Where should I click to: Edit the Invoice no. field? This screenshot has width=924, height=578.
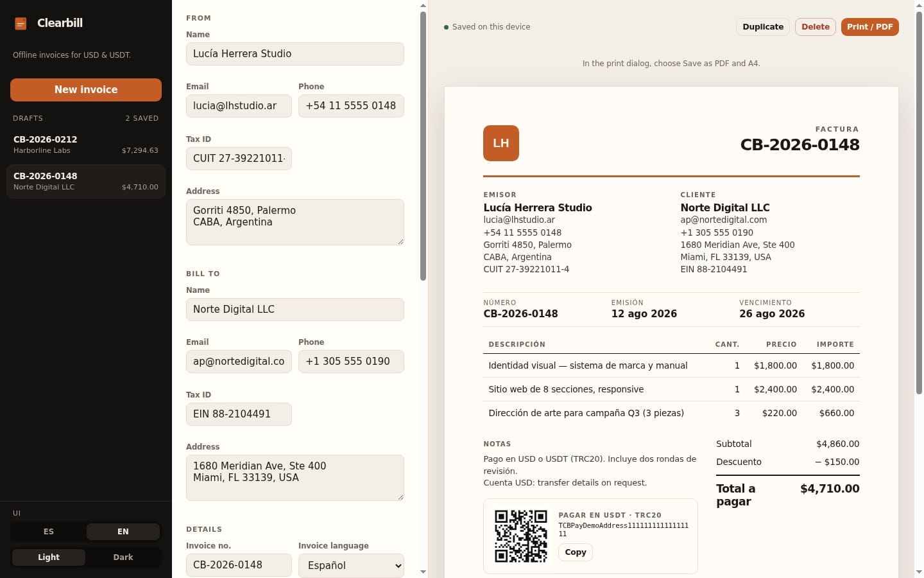239,565
